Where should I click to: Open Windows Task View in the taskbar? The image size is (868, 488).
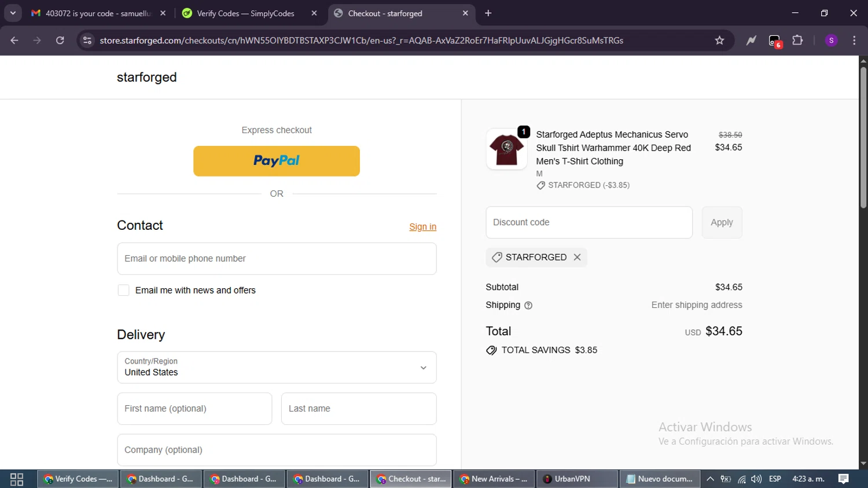coord(17,479)
